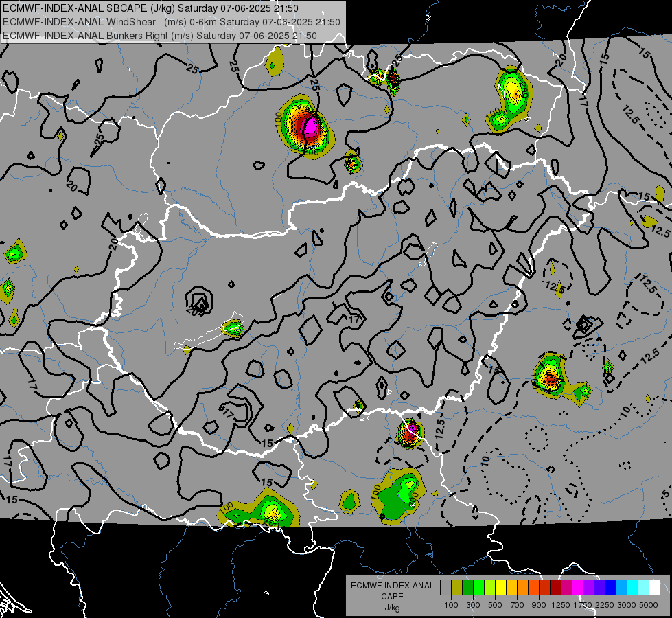This screenshot has width=672, height=618.
Task: Click the olive swatch in the CAPE legend
Action: (457, 587)
